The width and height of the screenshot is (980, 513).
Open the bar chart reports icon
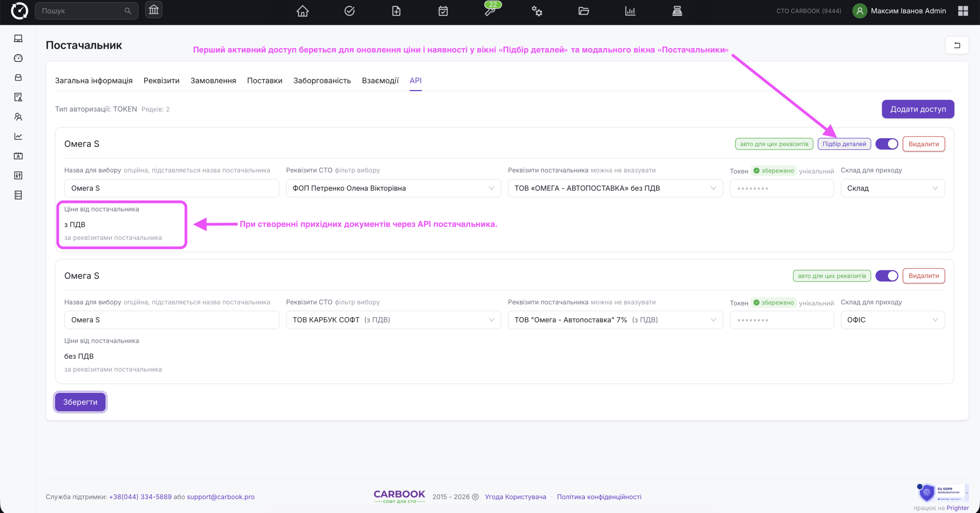(x=630, y=11)
